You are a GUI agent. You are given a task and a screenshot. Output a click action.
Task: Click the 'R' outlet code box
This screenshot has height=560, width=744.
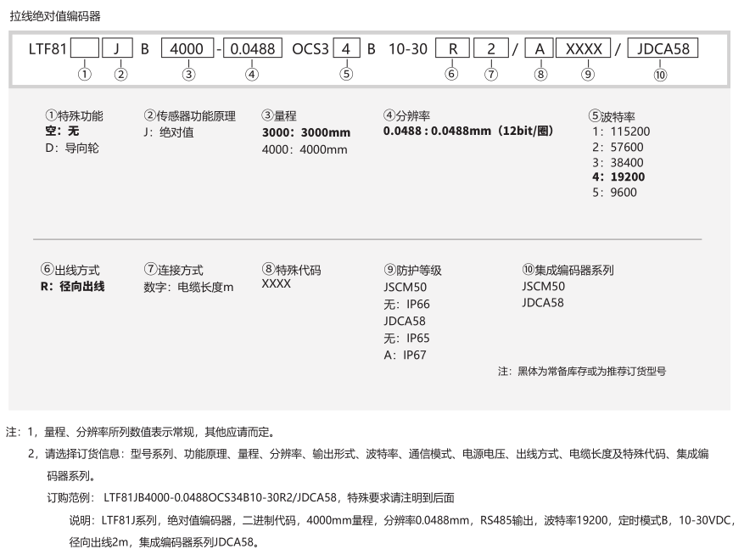pyautogui.click(x=453, y=48)
